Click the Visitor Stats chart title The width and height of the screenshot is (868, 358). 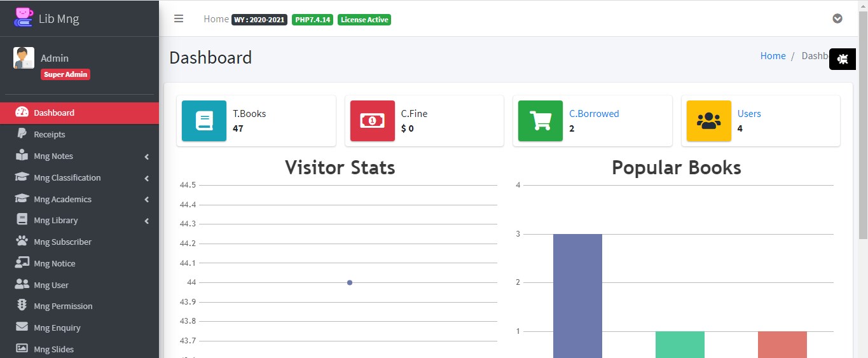[340, 167]
